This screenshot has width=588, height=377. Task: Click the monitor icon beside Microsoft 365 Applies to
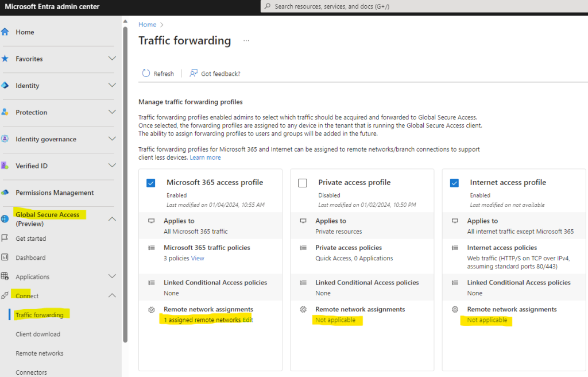[x=152, y=221]
